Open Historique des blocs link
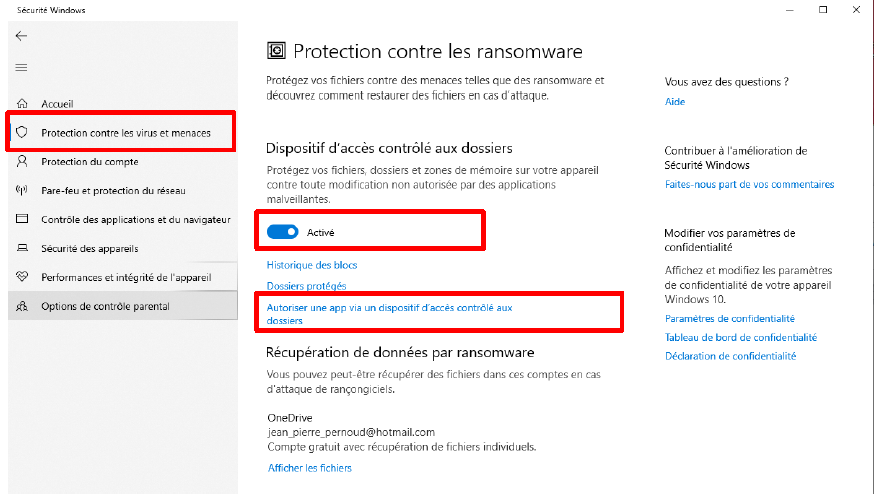The height and width of the screenshot is (501, 874). point(312,265)
